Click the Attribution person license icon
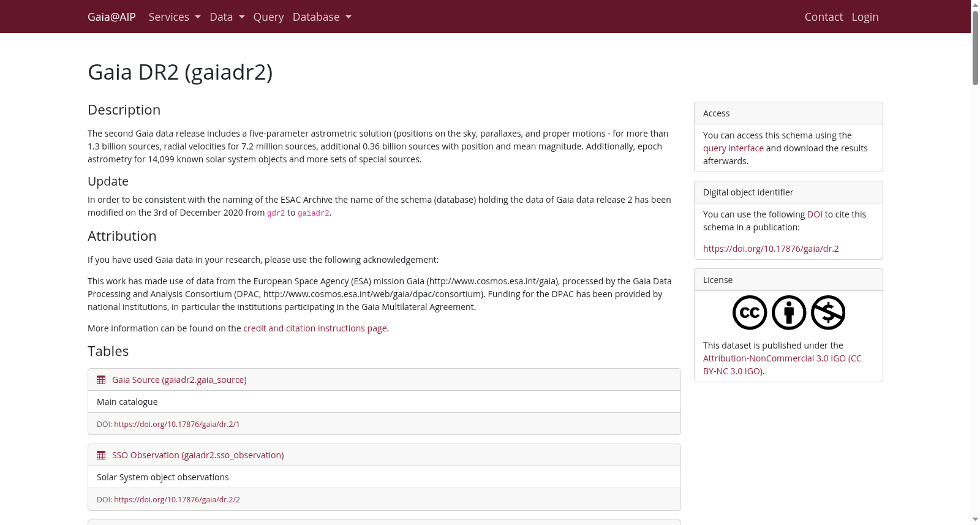The image size is (980, 525). (x=789, y=312)
